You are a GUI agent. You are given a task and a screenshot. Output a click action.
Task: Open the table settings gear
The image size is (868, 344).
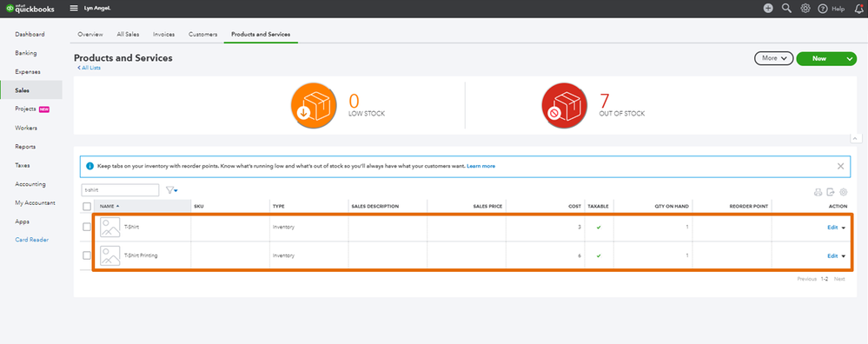[x=844, y=193]
